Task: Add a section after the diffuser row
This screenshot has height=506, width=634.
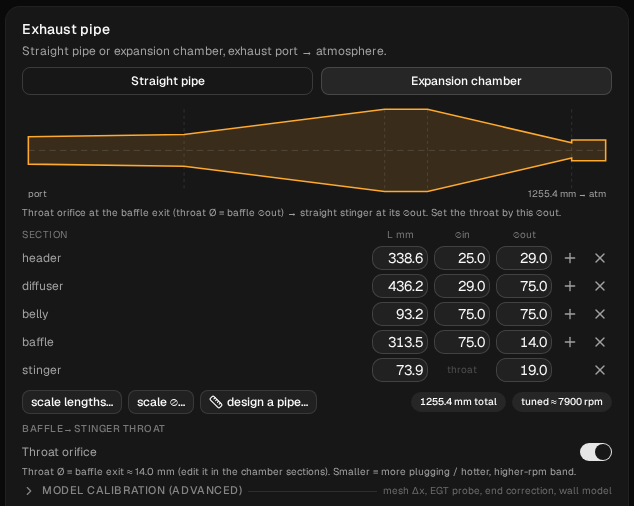Action: 570,286
